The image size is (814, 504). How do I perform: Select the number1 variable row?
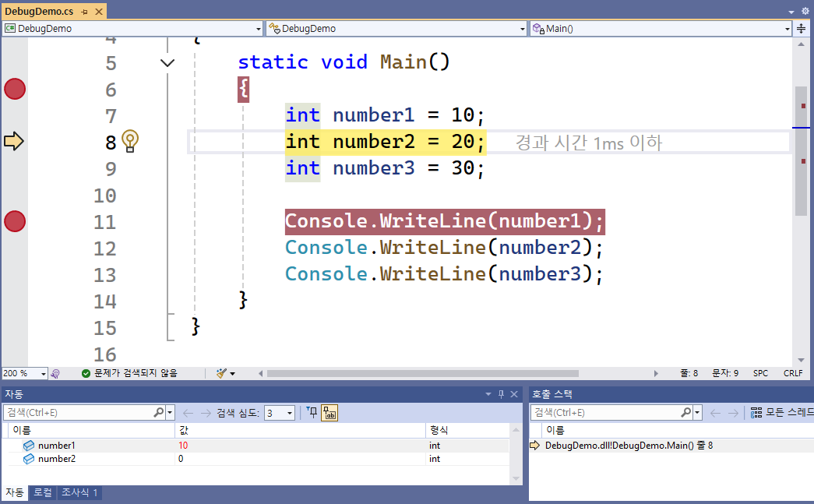56,446
